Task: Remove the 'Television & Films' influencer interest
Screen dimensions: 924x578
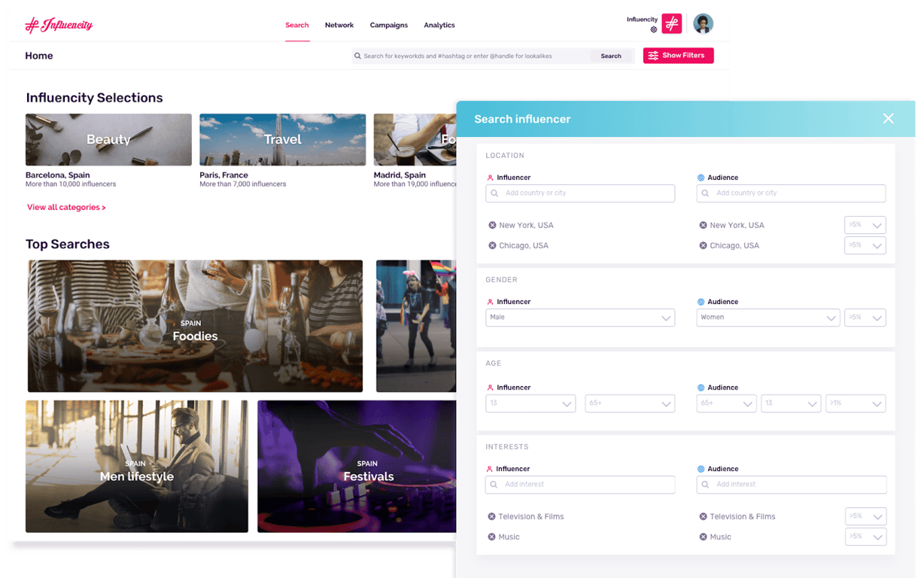Action: pyautogui.click(x=491, y=516)
